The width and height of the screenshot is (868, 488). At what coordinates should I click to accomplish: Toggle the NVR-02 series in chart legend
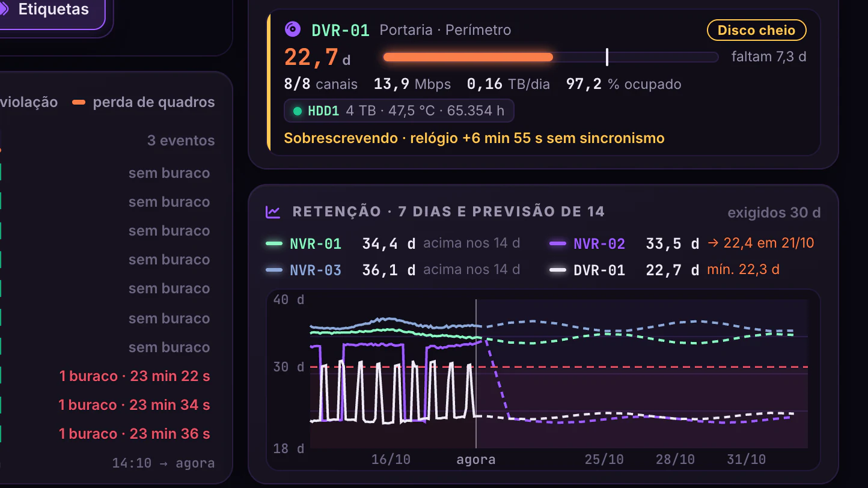click(587, 243)
